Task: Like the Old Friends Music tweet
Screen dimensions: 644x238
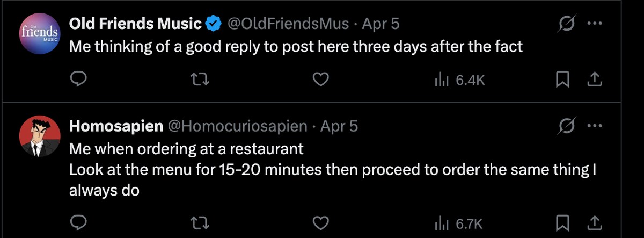Action: tap(320, 80)
